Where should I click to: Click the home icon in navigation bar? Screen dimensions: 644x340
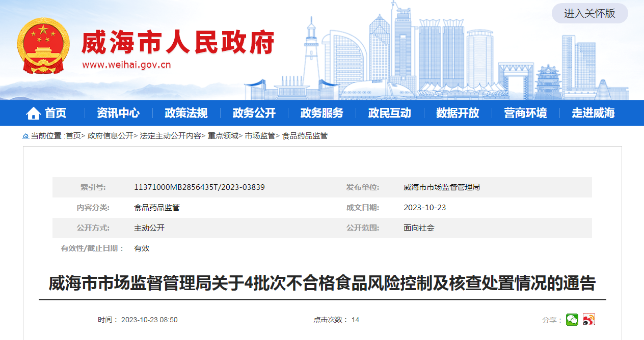[34, 113]
